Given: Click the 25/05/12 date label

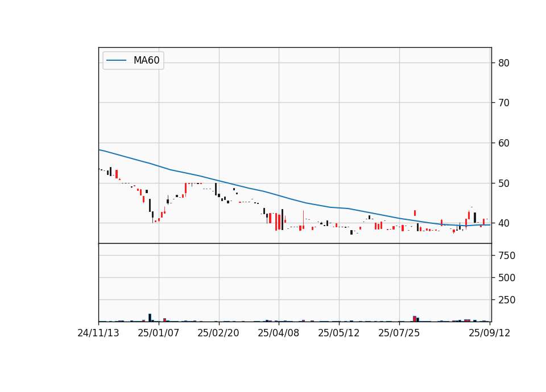Looking at the screenshot, I should (339, 333).
